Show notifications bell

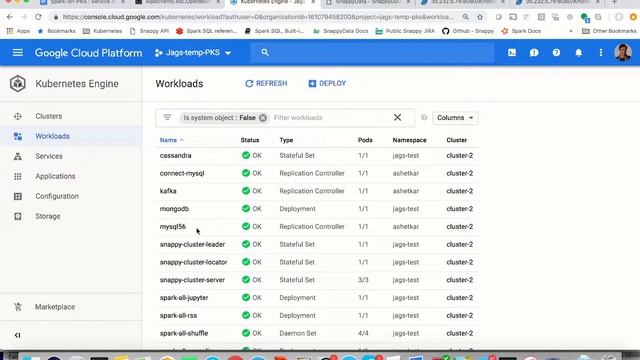coord(578,53)
